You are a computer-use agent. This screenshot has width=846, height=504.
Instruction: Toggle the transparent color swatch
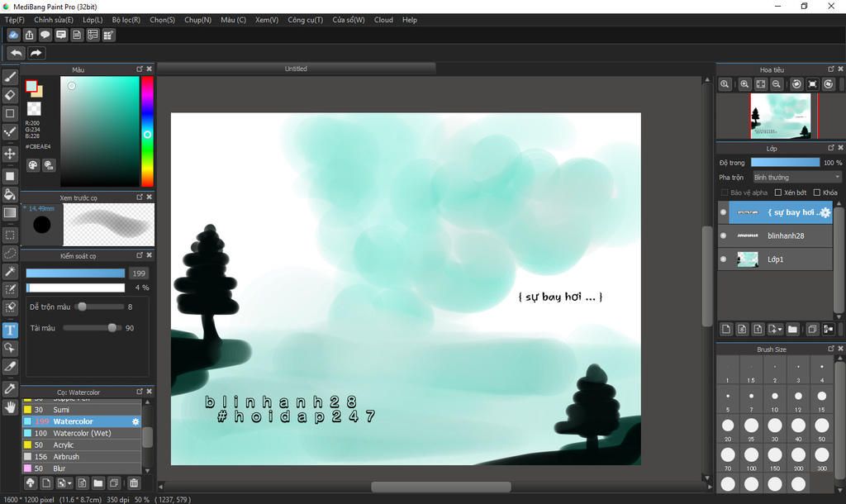click(x=34, y=109)
